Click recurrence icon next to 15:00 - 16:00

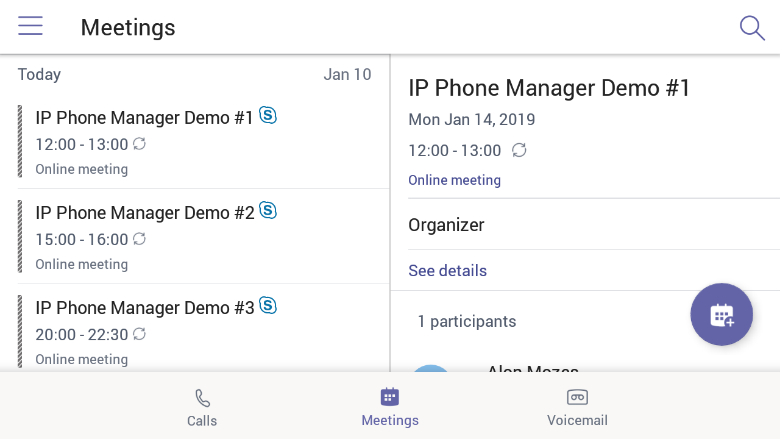[x=139, y=239]
